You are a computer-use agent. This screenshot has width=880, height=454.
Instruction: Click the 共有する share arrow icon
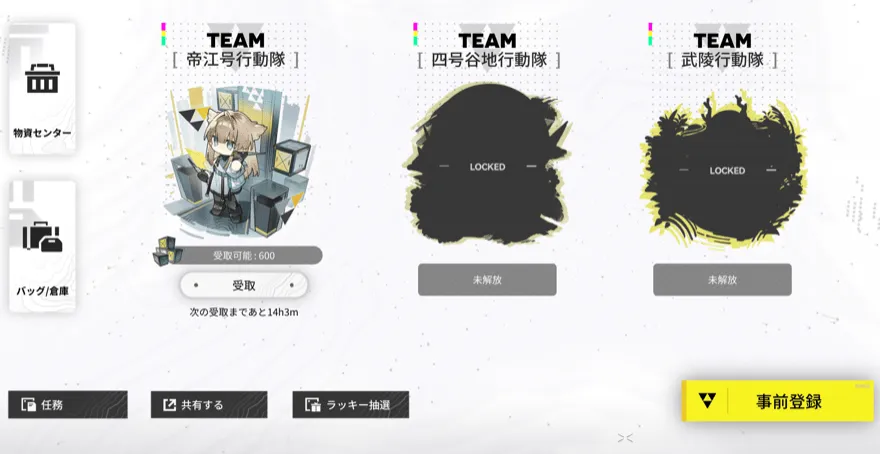169,405
